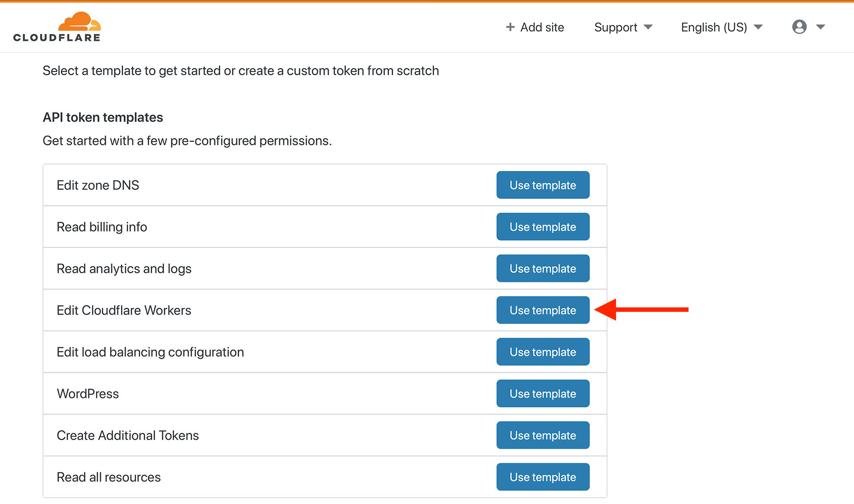Screen dimensions: 854x504
Task: Expand the English (US) language arrow
Action: 758,27
